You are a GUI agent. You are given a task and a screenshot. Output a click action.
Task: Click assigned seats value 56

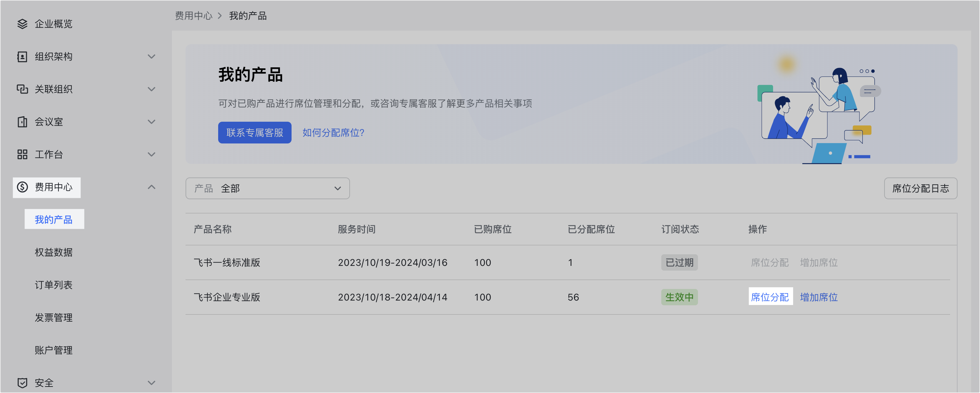573,297
